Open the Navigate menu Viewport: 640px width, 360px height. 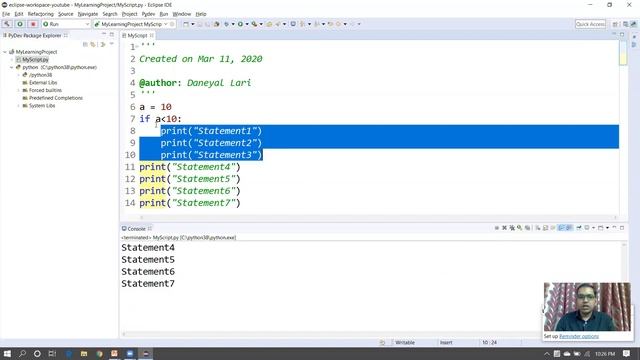pyautogui.click(x=88, y=14)
